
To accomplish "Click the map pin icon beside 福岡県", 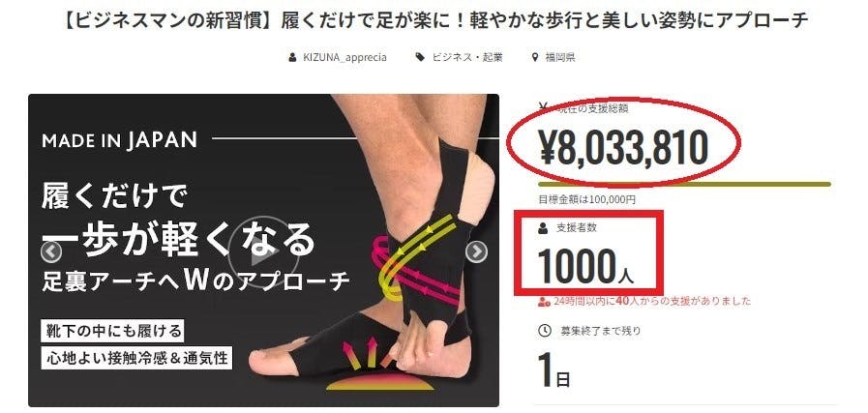I will 535,57.
